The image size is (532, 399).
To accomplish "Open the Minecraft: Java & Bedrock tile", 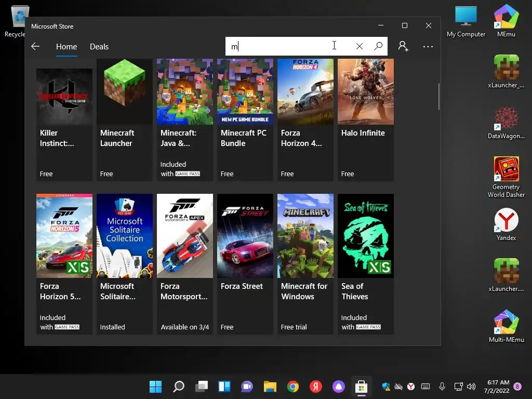I will click(x=185, y=119).
